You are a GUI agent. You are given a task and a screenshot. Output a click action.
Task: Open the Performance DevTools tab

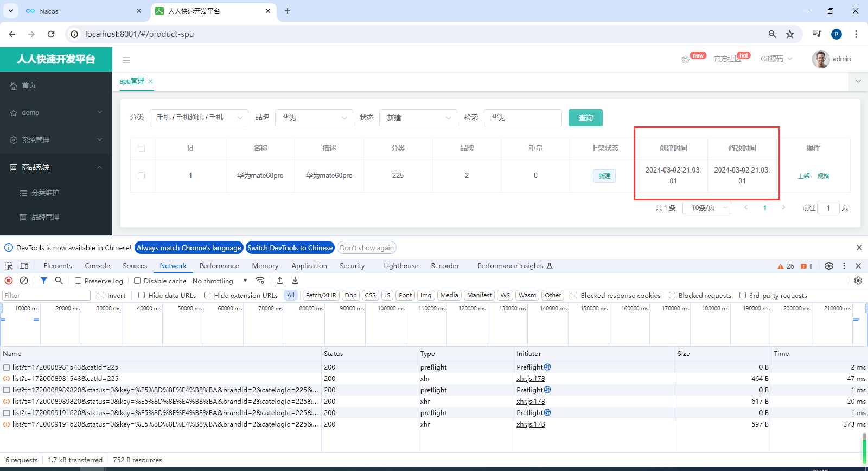[219, 266]
